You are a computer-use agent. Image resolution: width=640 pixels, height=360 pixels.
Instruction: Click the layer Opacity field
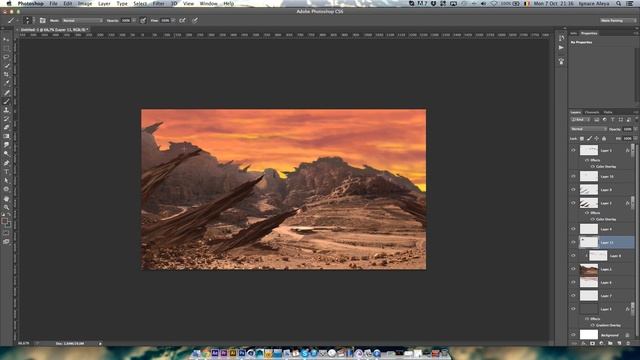pos(628,129)
